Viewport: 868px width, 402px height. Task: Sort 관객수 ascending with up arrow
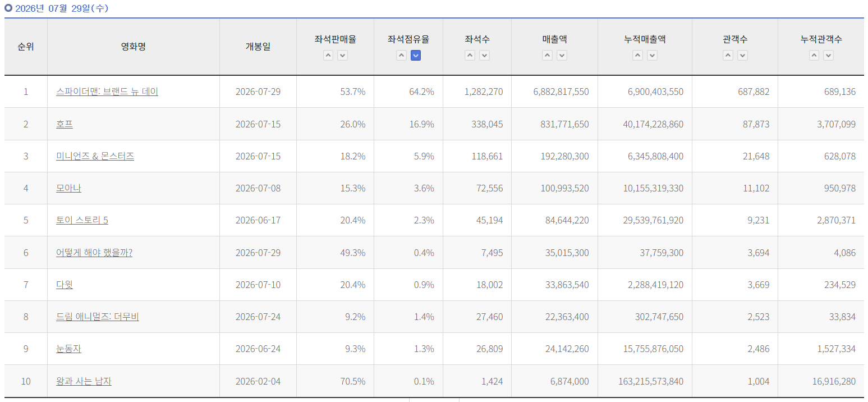tap(728, 55)
